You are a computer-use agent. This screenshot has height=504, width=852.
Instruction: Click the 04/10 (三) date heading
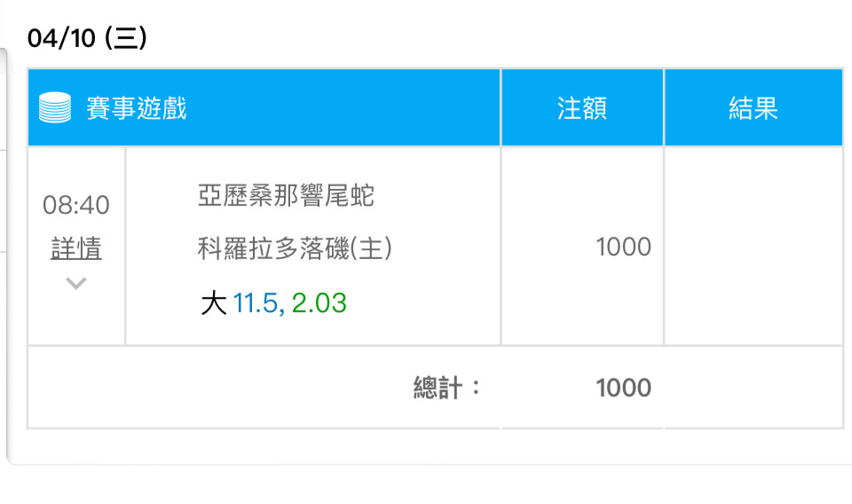click(87, 38)
